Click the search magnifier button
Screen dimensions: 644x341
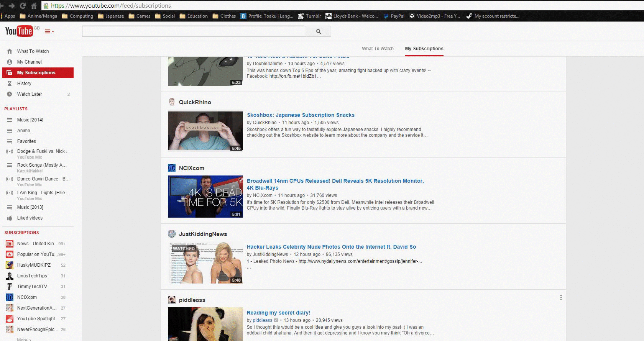[319, 31]
